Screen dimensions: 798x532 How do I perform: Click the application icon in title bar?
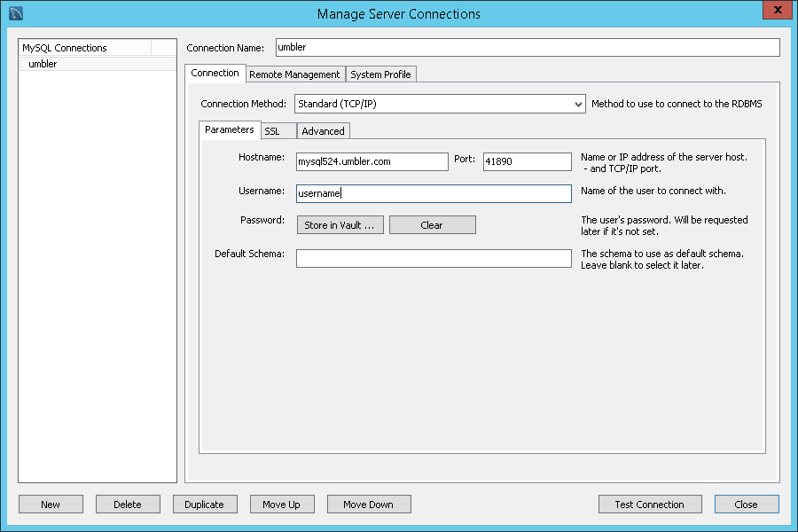click(16, 12)
